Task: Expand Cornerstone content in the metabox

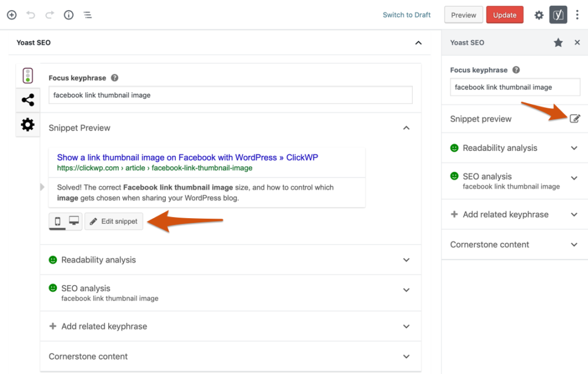Action: 406,356
